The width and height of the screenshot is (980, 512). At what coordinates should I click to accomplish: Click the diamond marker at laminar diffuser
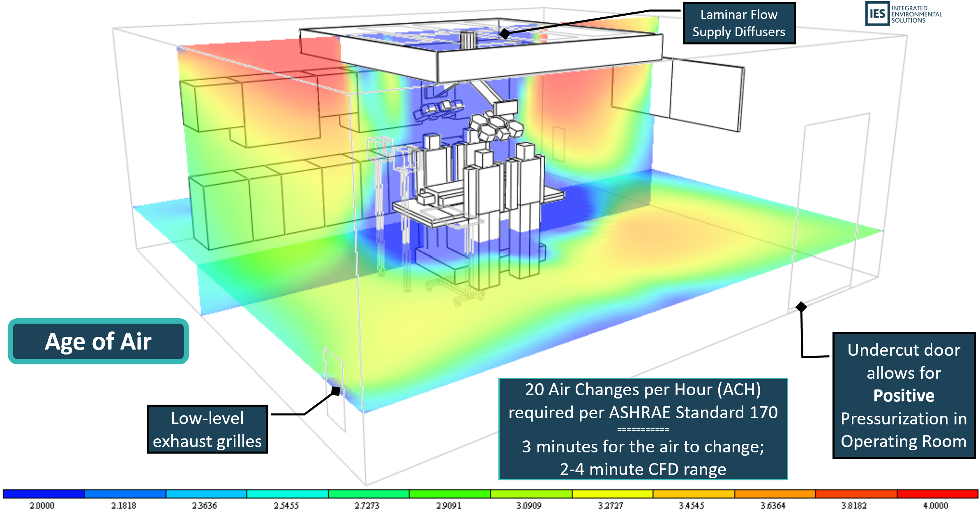pyautogui.click(x=505, y=34)
